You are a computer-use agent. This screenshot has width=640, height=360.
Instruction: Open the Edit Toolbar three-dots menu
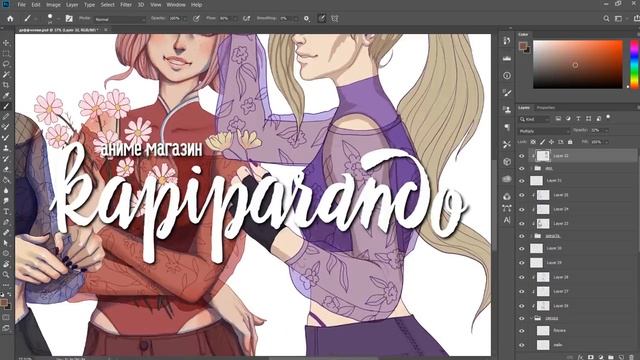(x=6, y=284)
